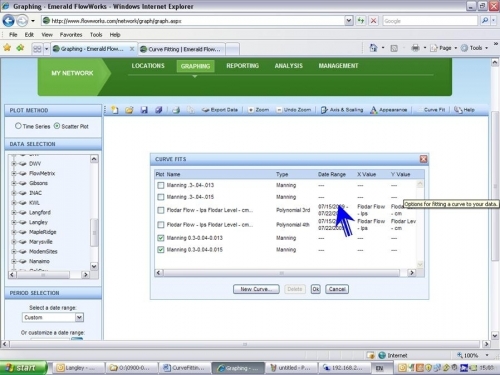
Task: Expand the Langford tree node
Action: [14, 212]
